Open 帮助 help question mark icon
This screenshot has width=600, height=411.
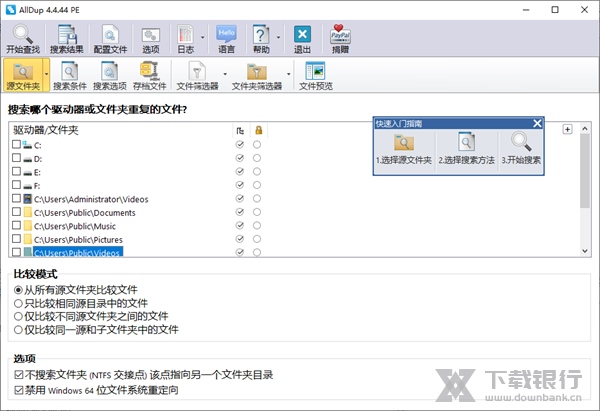tap(261, 39)
